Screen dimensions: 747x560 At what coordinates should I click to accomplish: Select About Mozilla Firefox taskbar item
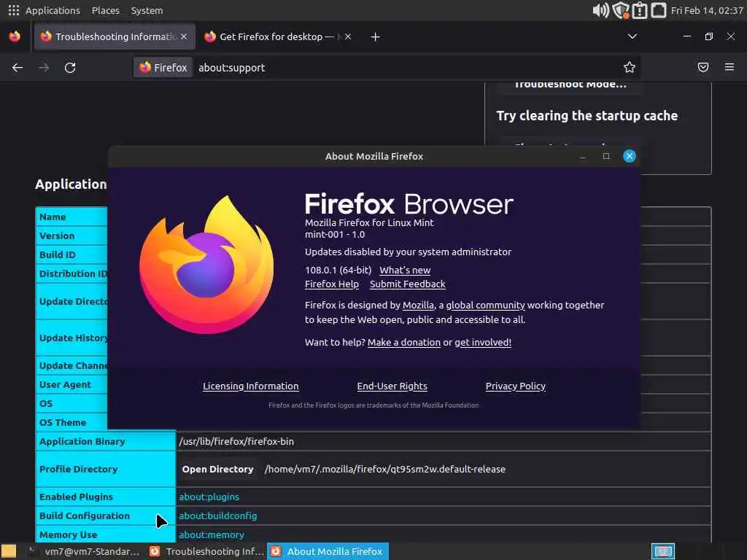pos(328,551)
